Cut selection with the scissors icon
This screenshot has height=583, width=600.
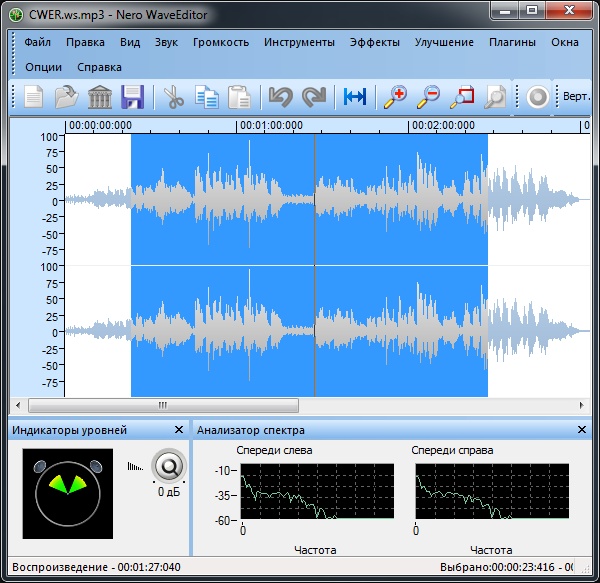click(174, 97)
